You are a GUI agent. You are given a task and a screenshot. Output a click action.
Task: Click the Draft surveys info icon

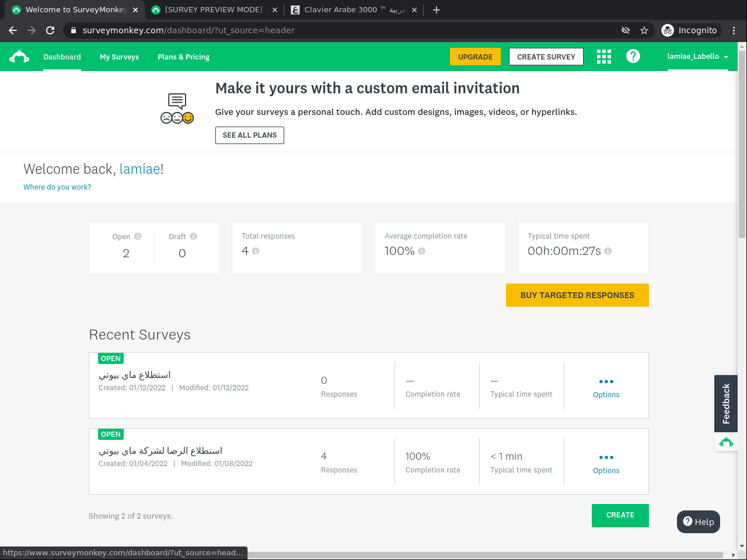[x=194, y=236]
